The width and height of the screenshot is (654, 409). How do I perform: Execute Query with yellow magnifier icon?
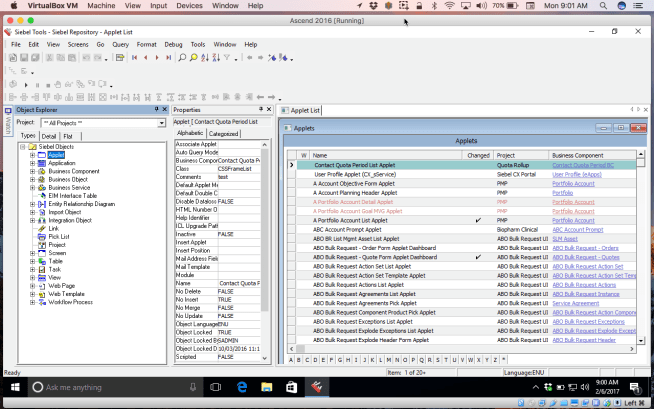pos(194,58)
